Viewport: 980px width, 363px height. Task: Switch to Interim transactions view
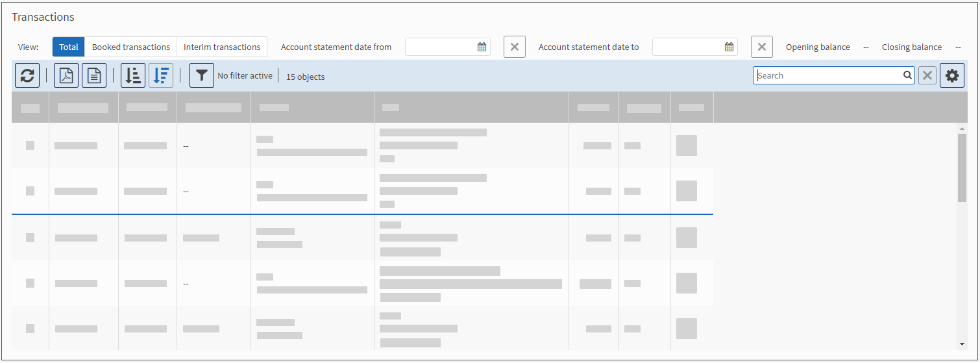(222, 47)
